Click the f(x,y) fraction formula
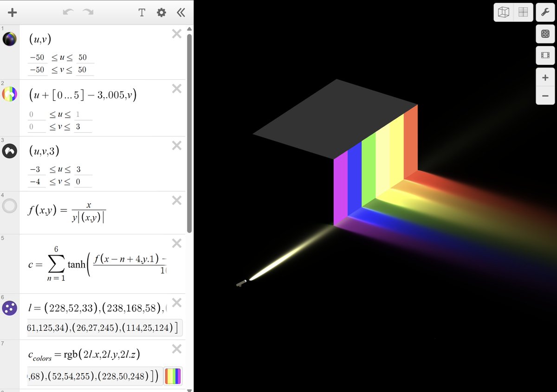The width and height of the screenshot is (557, 392). tap(67, 210)
